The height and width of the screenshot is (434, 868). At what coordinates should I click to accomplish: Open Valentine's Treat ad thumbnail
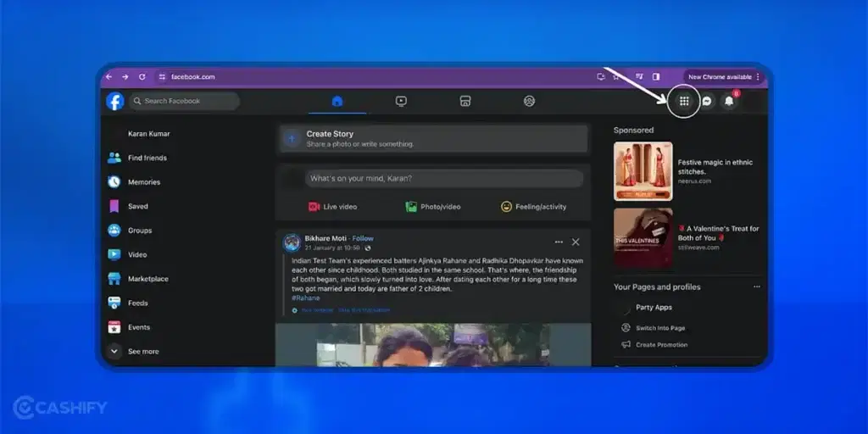[x=643, y=237]
